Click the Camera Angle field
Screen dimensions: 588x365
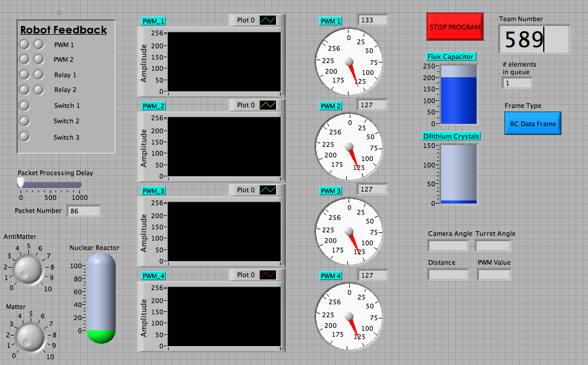(x=448, y=246)
